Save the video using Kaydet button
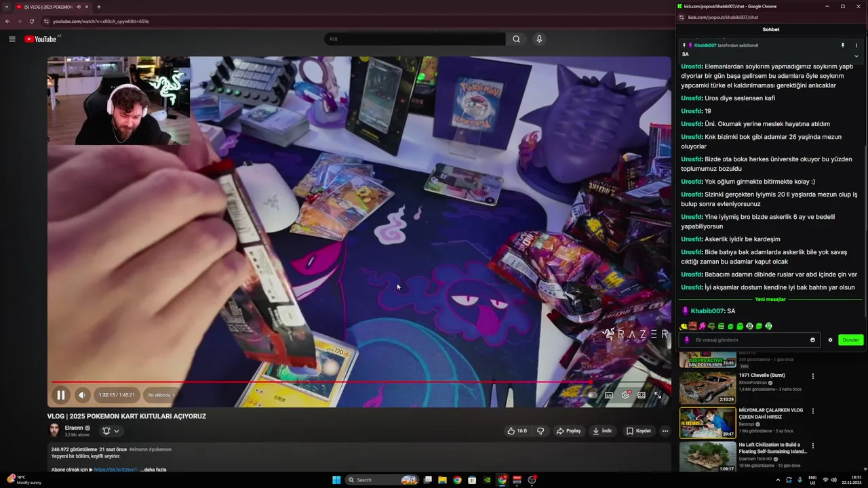This screenshot has height=488, width=868. point(639,430)
